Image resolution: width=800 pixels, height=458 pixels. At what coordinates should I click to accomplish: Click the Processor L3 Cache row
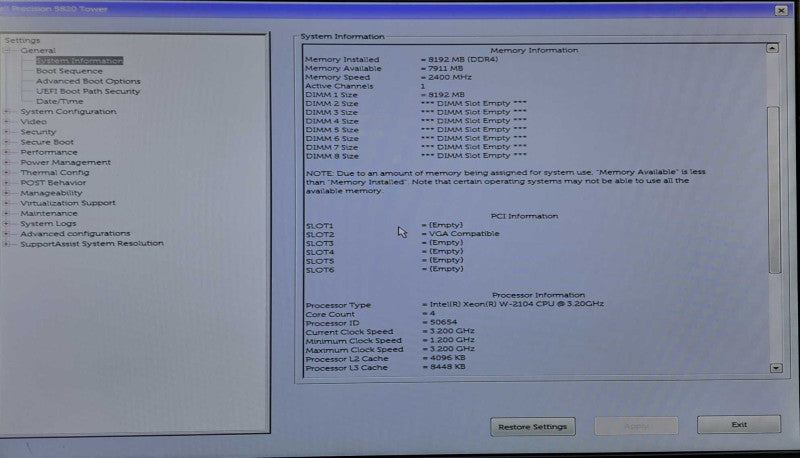[x=386, y=367]
